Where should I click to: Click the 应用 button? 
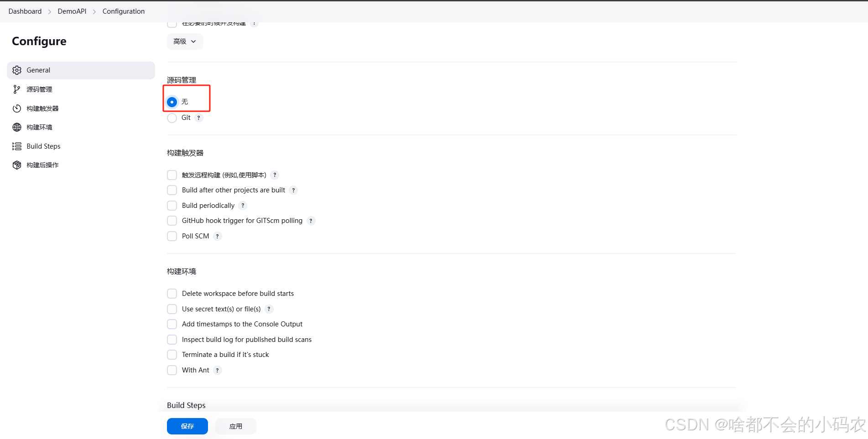(235, 426)
